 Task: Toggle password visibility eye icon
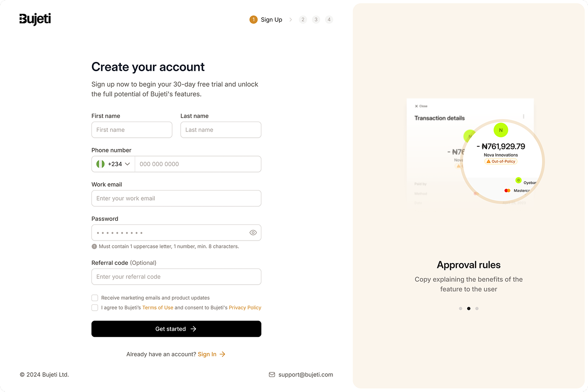(253, 233)
